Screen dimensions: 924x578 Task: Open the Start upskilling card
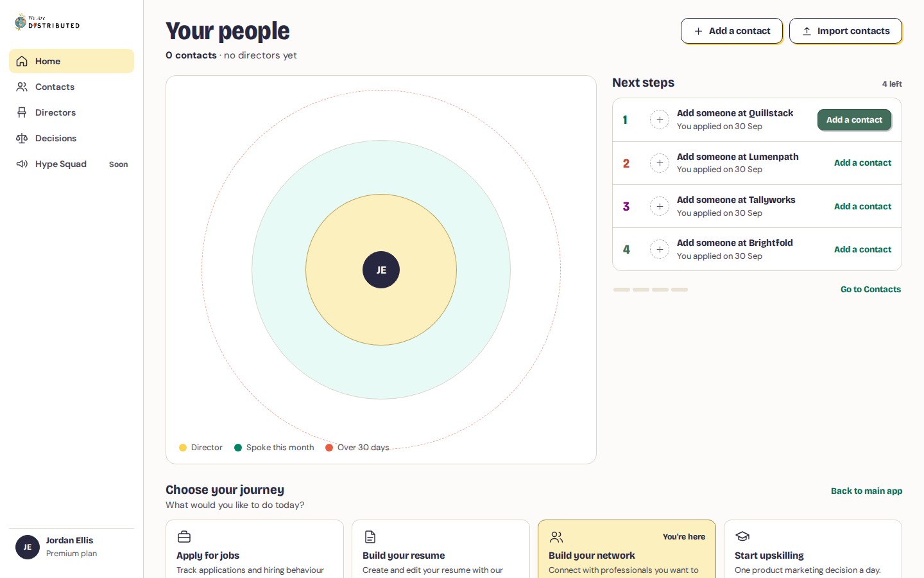[x=813, y=549]
